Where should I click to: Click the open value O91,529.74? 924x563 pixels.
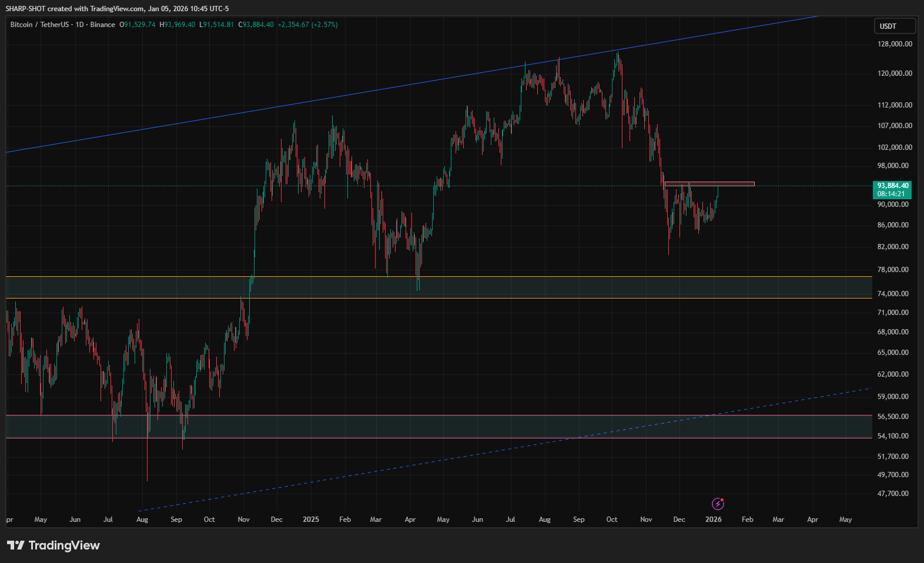(x=138, y=25)
